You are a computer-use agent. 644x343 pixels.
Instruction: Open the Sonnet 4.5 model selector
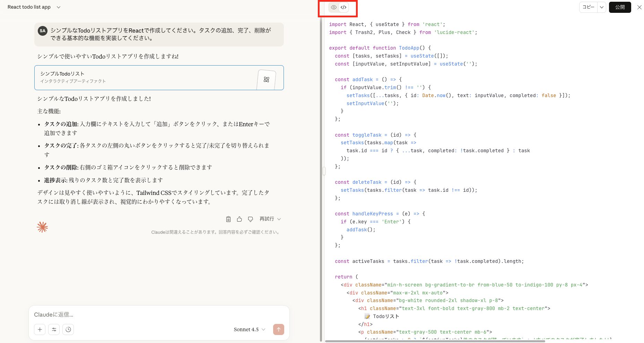coord(249,329)
